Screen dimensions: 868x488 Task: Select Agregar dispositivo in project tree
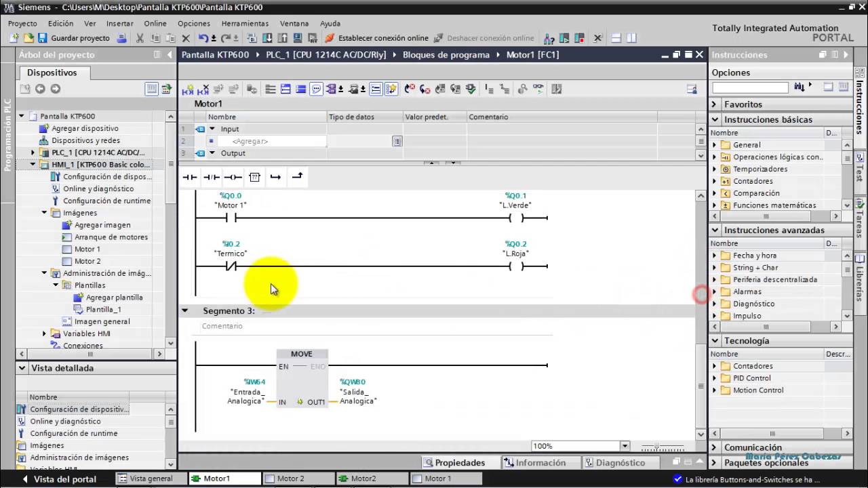(85, 128)
